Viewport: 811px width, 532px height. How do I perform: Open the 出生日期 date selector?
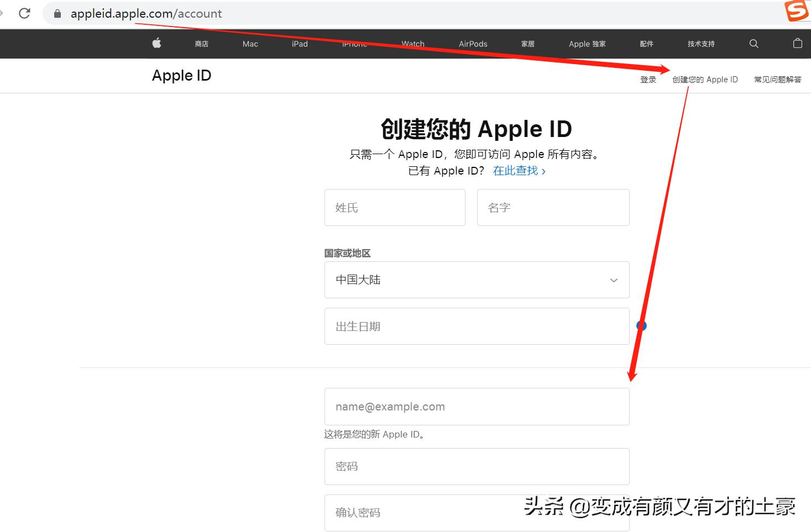click(x=477, y=326)
